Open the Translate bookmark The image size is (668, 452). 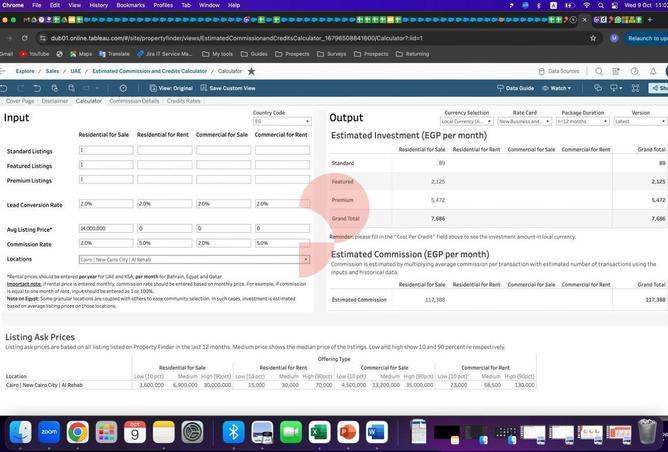[x=114, y=54]
